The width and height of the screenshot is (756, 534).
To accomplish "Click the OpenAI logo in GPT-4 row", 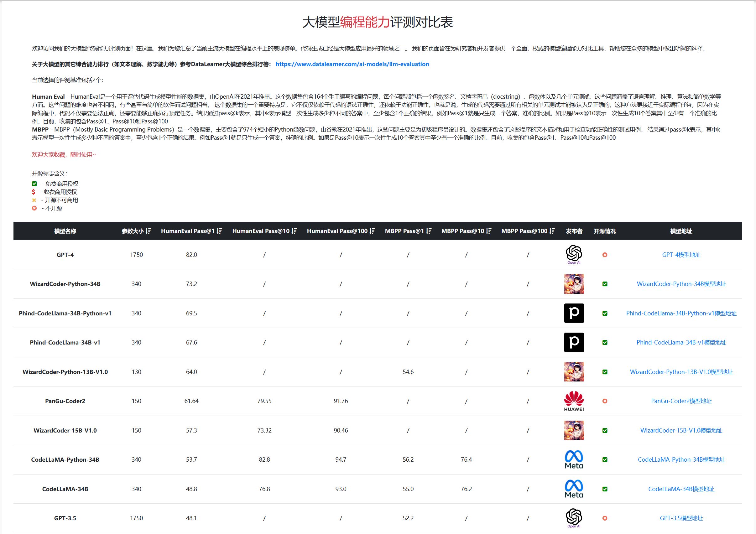I will [574, 255].
